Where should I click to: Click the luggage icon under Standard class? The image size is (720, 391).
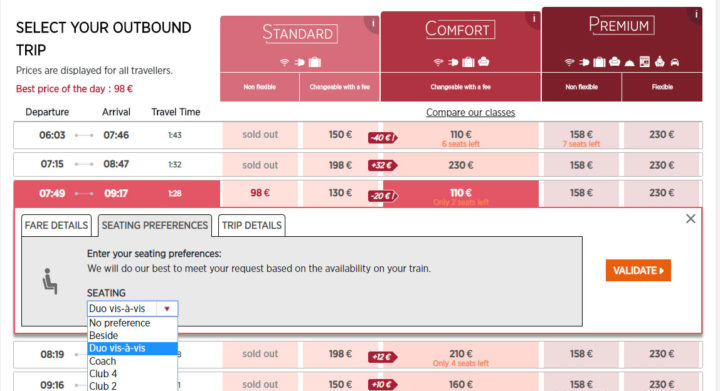click(x=315, y=61)
